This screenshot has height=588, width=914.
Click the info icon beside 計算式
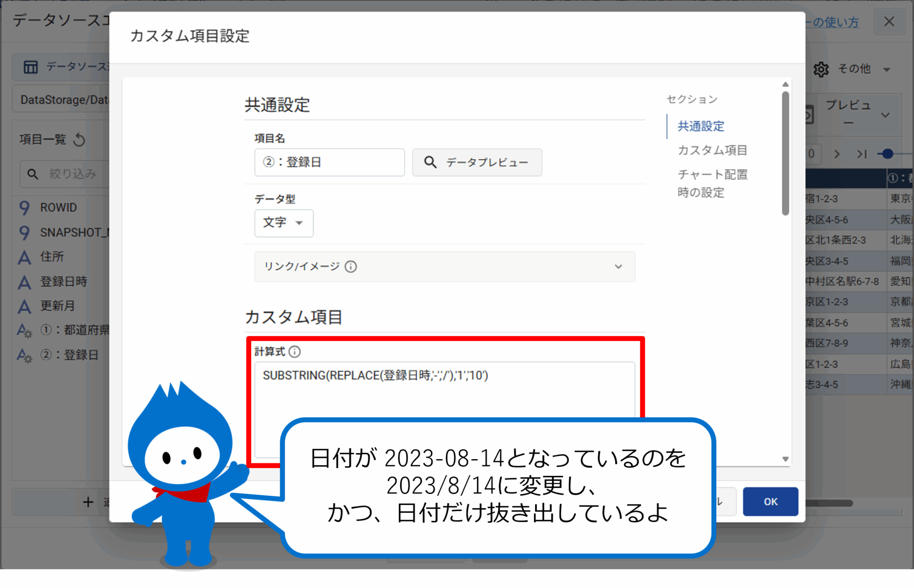(295, 352)
